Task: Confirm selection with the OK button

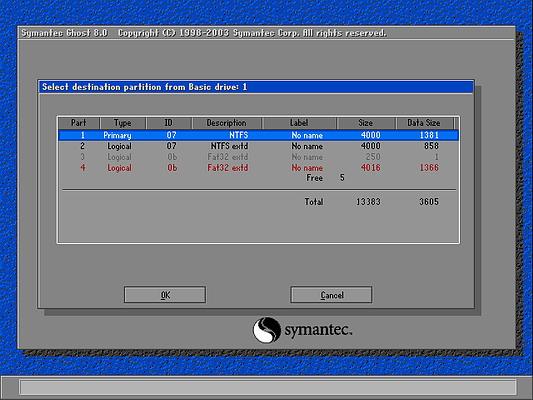Action: pos(165,294)
